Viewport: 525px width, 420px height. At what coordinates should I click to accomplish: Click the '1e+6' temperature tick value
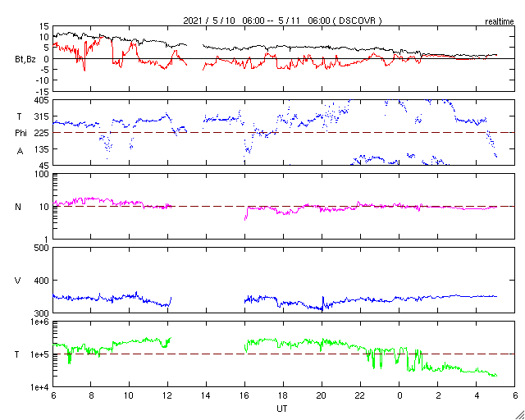pyautogui.click(x=40, y=322)
